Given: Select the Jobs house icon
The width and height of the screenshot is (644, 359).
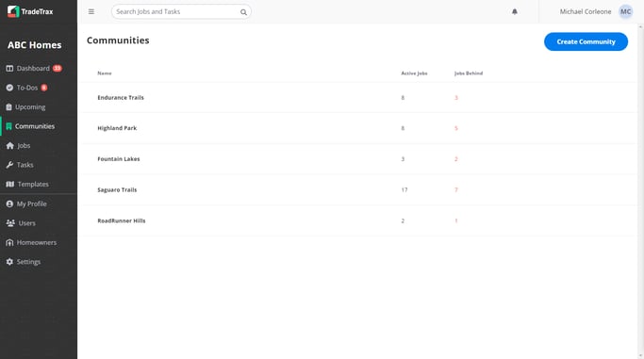Looking at the screenshot, I should click(9, 145).
